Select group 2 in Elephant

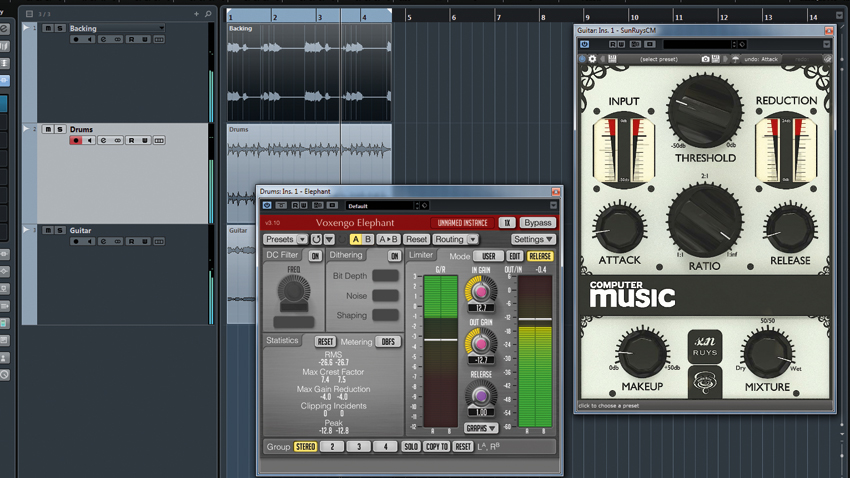click(x=332, y=447)
